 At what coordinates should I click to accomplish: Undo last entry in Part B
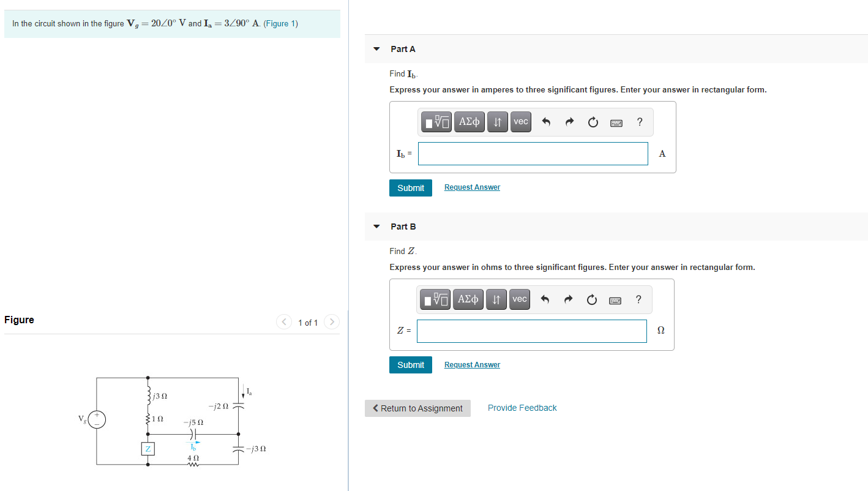point(545,299)
